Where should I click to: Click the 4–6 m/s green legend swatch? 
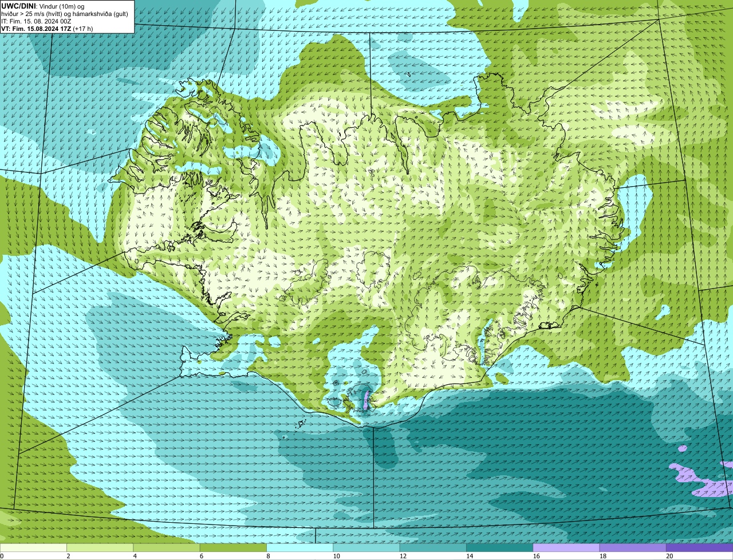(167, 548)
